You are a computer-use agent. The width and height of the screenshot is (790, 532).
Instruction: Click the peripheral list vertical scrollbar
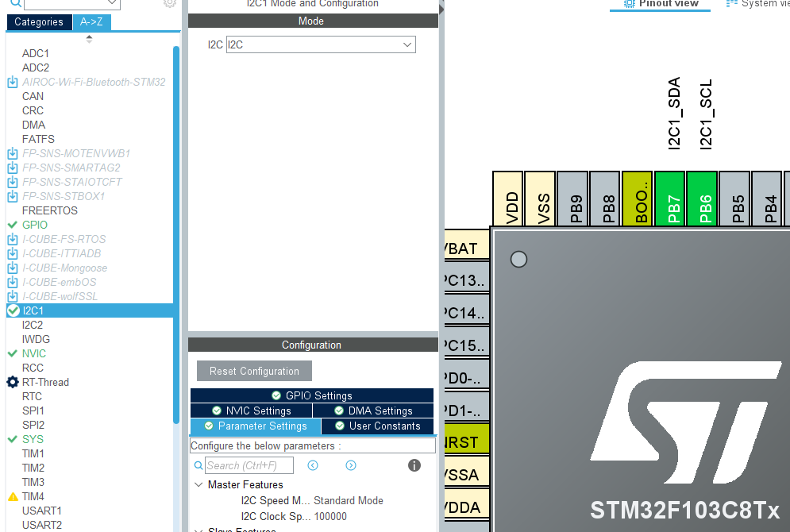[x=176, y=235]
